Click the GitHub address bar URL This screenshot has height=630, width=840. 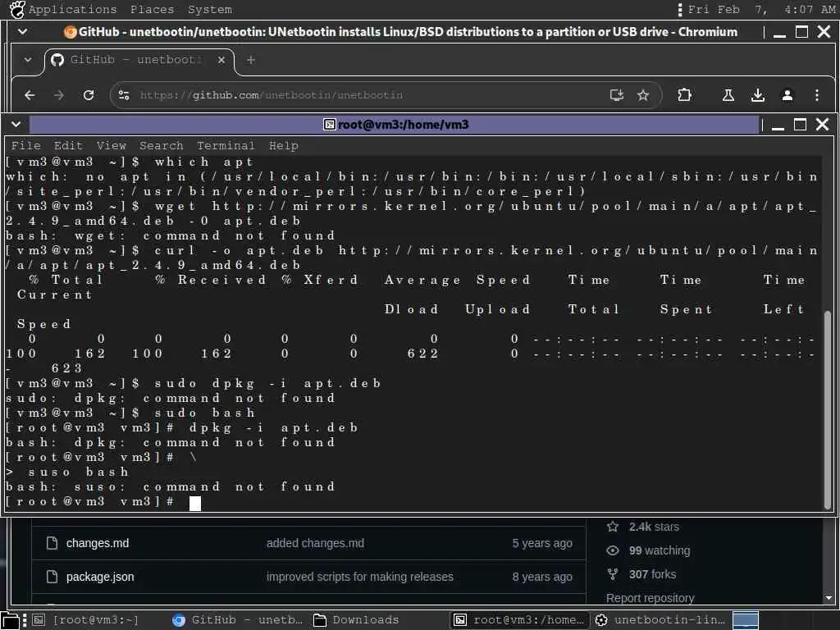click(x=271, y=95)
